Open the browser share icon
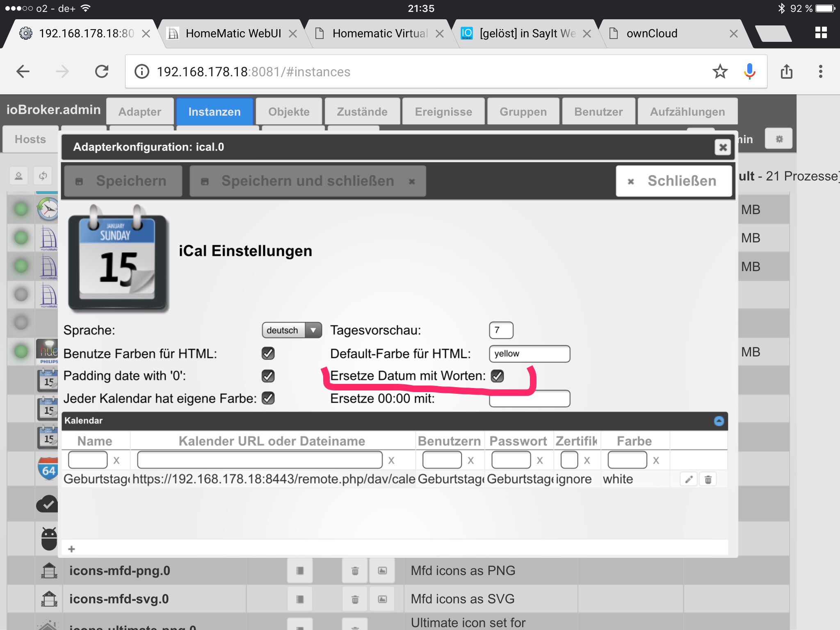Screen dimensions: 840x630 tap(786, 72)
